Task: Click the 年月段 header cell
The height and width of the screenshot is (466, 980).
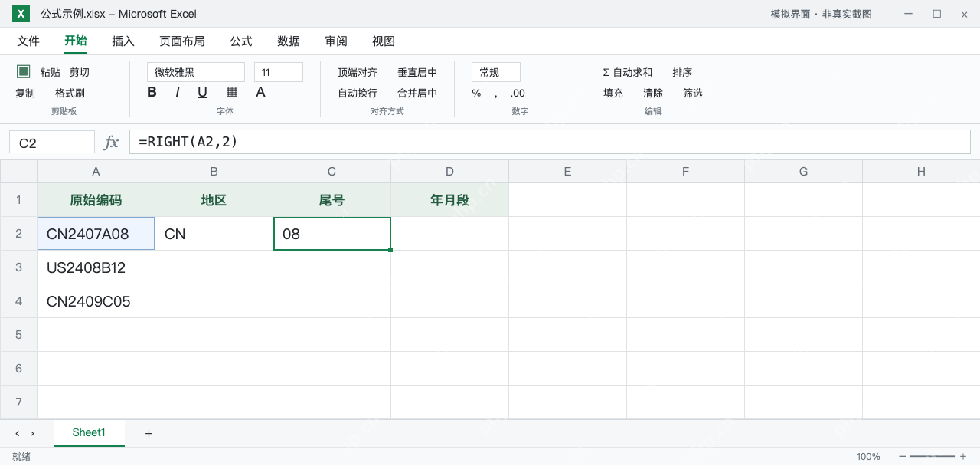Action: pyautogui.click(x=449, y=200)
